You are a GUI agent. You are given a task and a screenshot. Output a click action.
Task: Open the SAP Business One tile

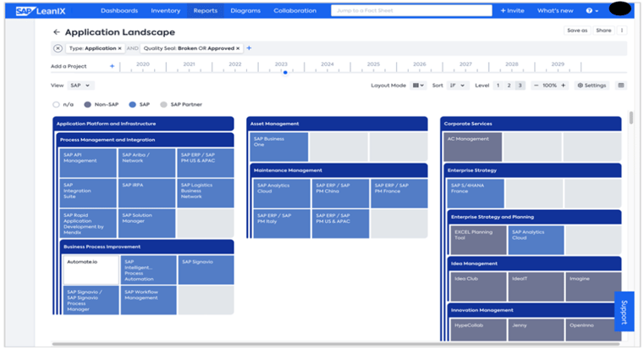(x=279, y=147)
